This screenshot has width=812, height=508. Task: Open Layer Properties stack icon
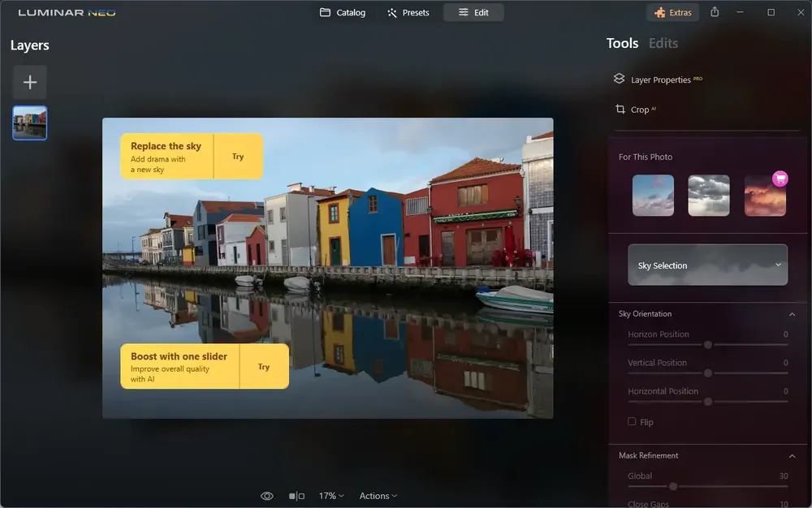[619, 79]
